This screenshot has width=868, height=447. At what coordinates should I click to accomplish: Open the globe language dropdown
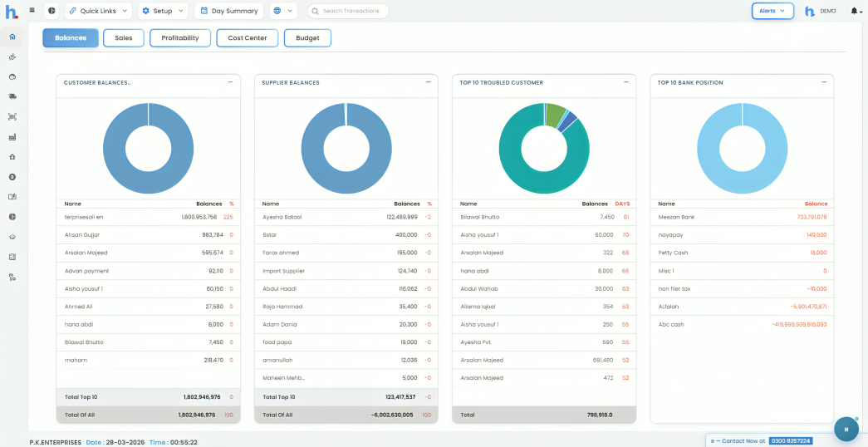click(x=283, y=11)
